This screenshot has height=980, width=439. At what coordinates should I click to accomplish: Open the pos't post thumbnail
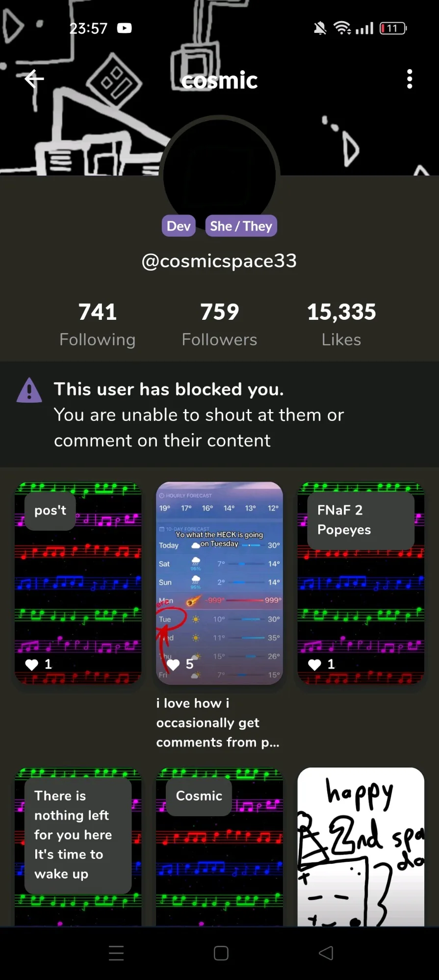78,583
